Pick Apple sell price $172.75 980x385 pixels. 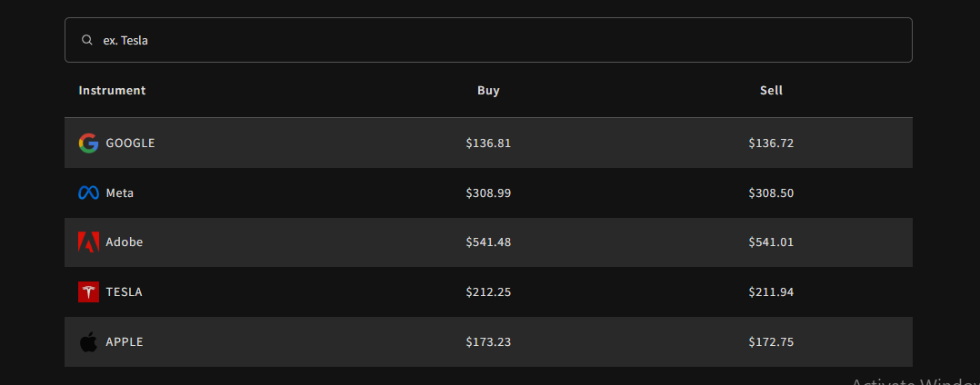771,342
